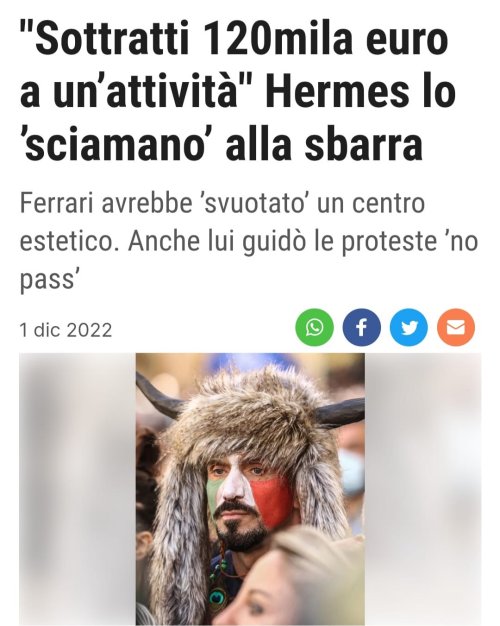Share the article on Facebook
Viewport: 500px width, 626px height.
click(361, 327)
